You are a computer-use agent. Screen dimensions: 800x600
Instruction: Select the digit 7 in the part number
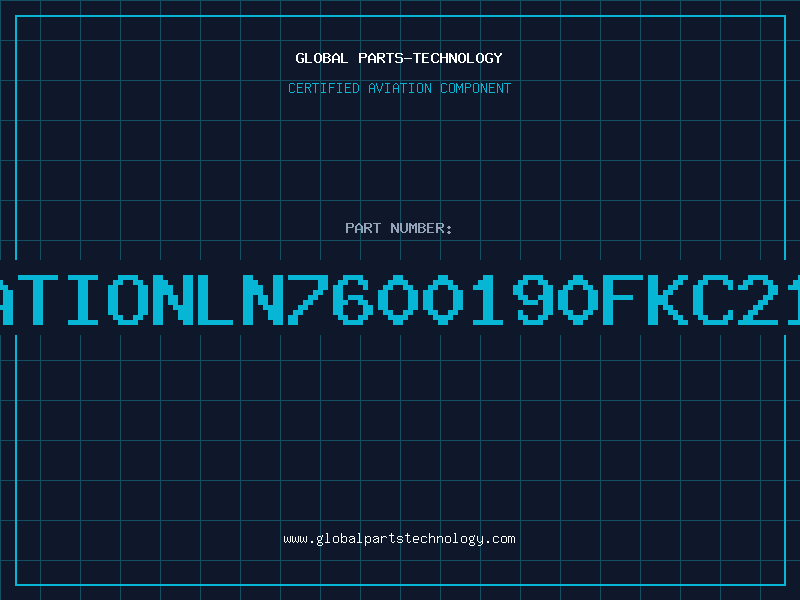click(x=308, y=299)
